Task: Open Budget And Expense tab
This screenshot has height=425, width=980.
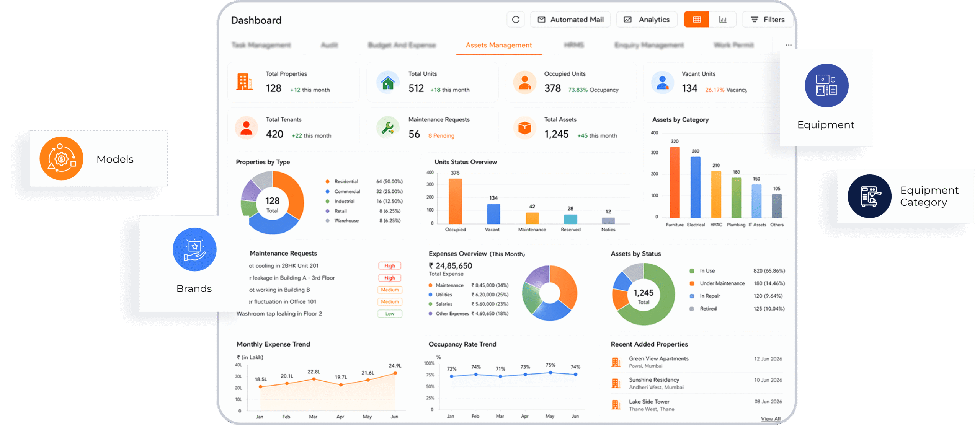Action: coord(402,45)
